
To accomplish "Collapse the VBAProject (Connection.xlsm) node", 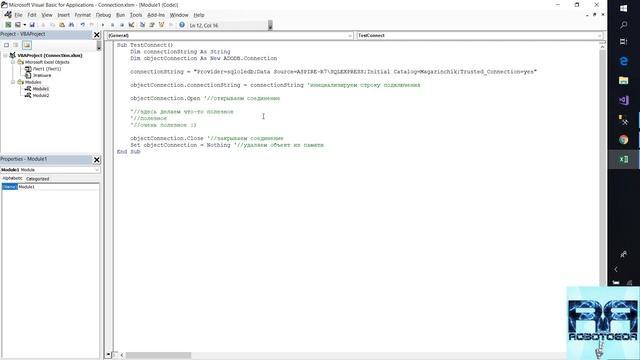I will pos(5,56).
